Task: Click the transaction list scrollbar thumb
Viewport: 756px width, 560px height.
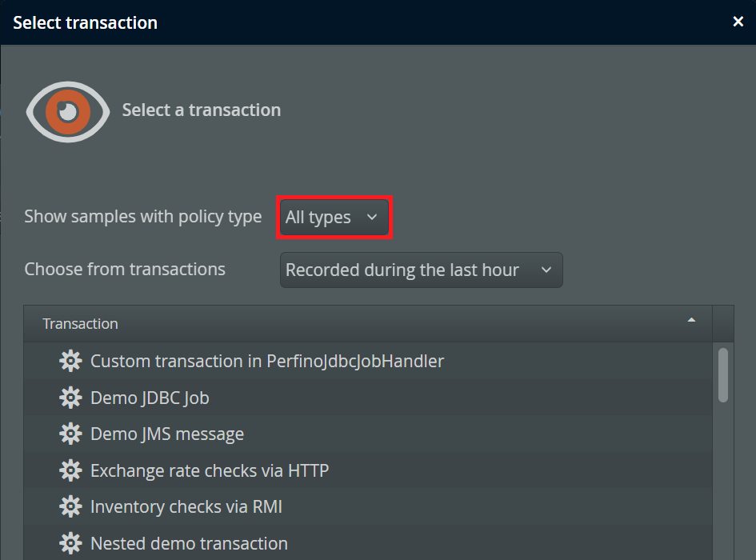Action: (723, 374)
